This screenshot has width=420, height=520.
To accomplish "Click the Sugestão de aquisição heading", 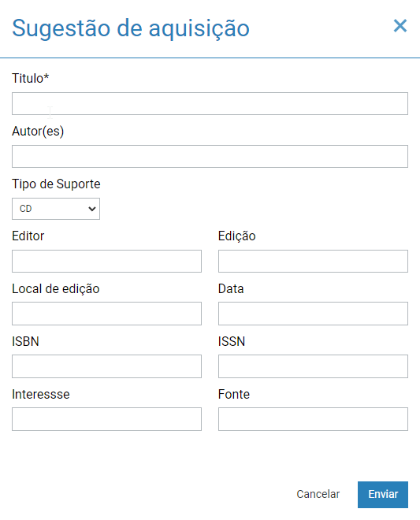I will pyautogui.click(x=131, y=28).
